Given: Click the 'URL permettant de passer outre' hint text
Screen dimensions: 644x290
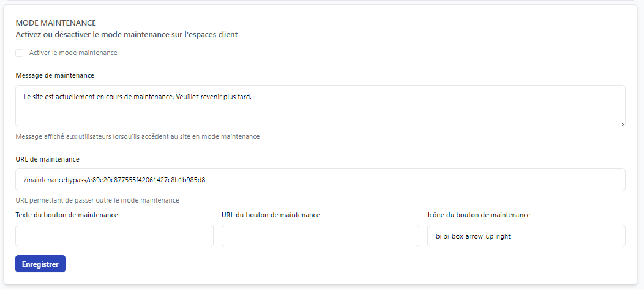Looking at the screenshot, I should [97, 200].
